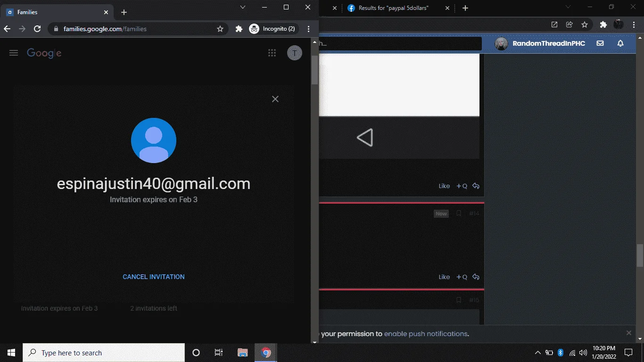Switch to the Results for "paypal 5dollars" tab

click(x=393, y=8)
